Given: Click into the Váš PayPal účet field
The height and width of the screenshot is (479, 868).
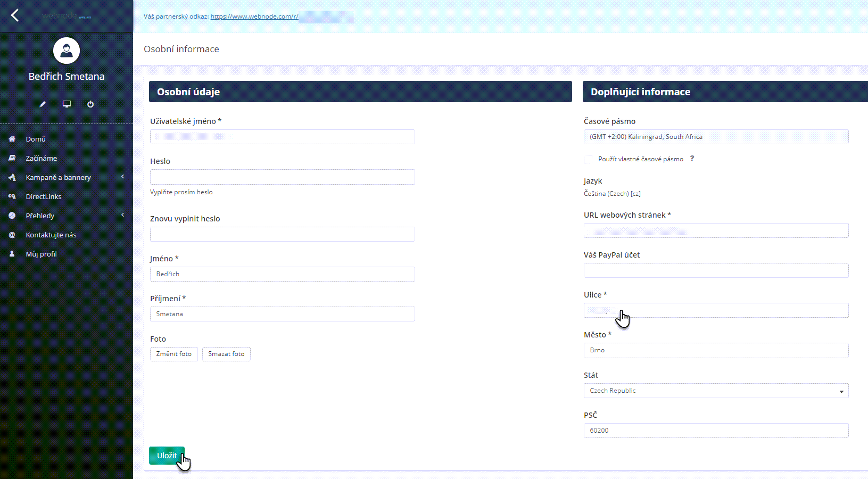Looking at the screenshot, I should tap(716, 270).
